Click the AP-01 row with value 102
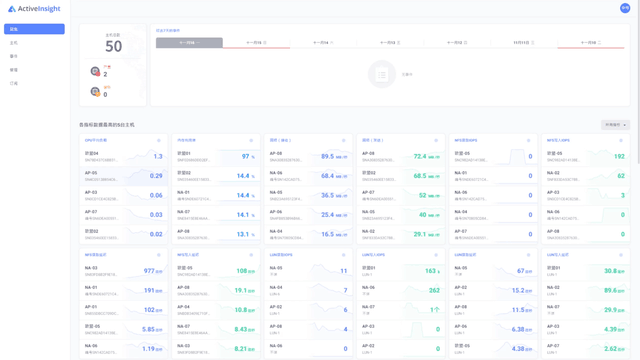 pos(124,310)
